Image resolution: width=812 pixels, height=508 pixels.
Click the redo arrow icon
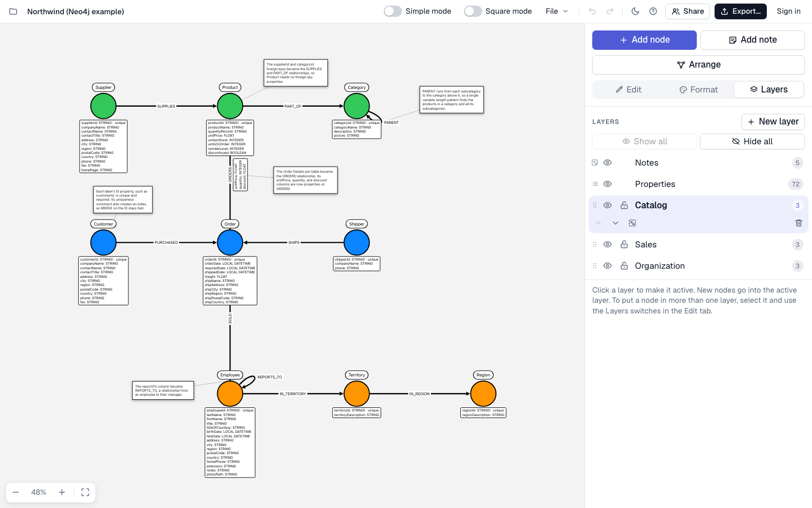(x=610, y=11)
